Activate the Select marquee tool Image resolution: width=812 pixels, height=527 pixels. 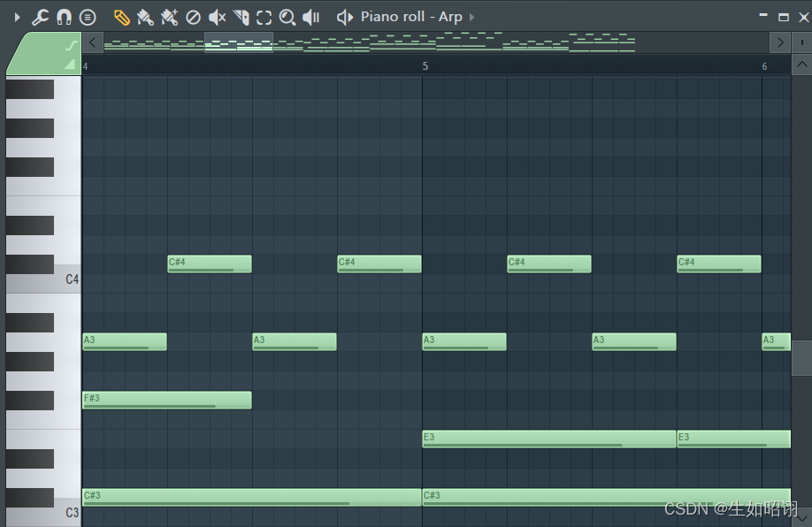coord(264,17)
